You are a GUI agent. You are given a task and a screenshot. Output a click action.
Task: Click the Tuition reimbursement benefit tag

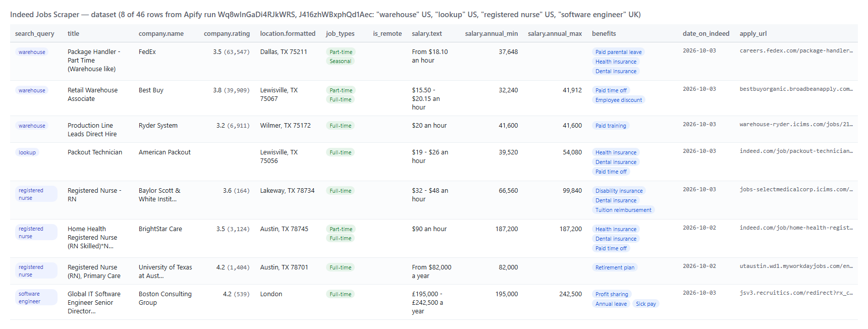click(x=623, y=210)
